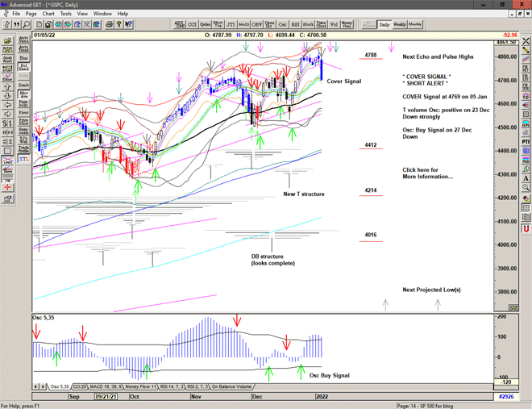Click the Monthly timeframe button
This screenshot has height=409, width=532.
pos(415,25)
